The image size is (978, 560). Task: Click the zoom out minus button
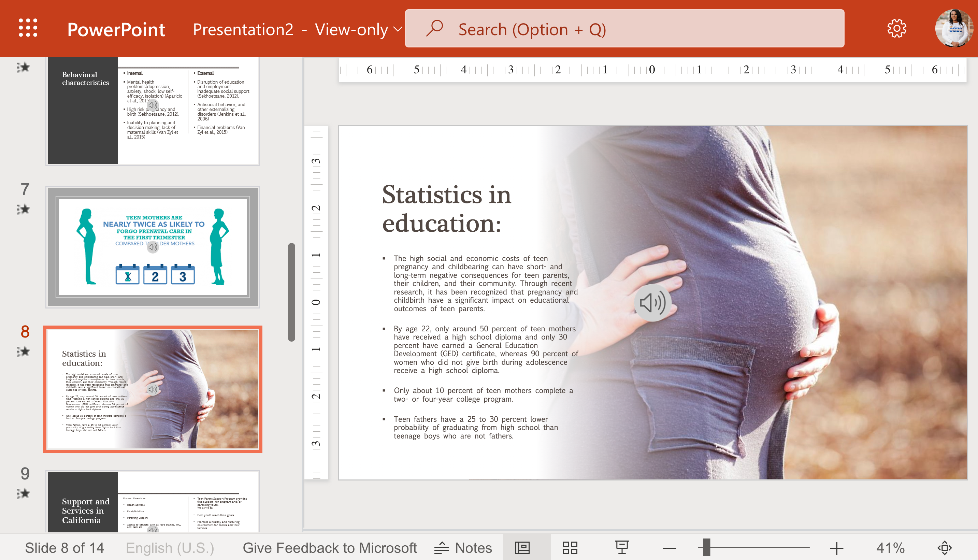pyautogui.click(x=670, y=548)
